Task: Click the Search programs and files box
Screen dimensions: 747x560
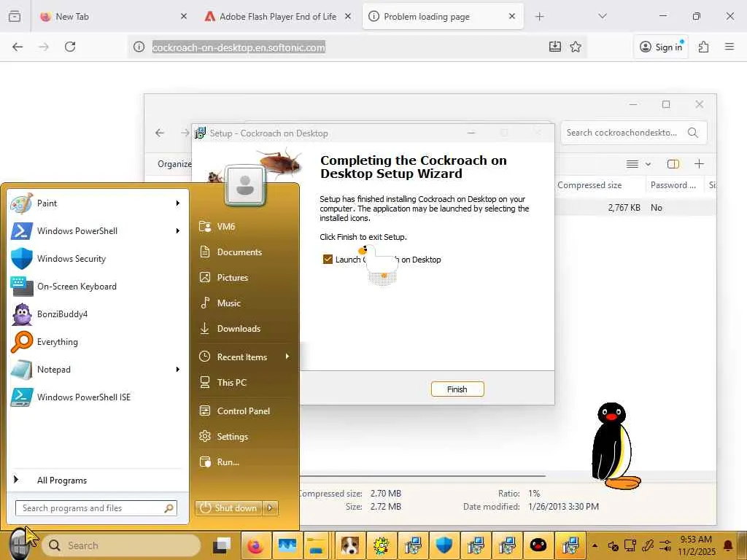Action: click(96, 508)
